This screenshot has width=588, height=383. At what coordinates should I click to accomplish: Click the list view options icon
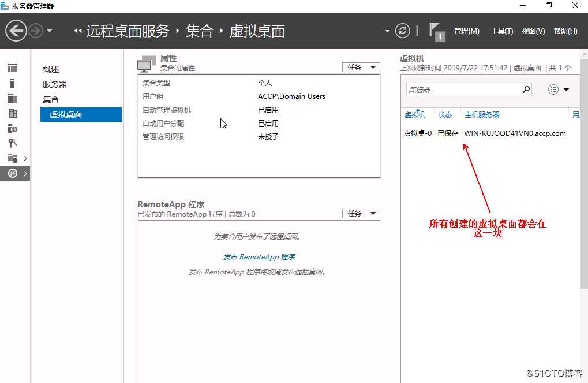click(x=553, y=90)
